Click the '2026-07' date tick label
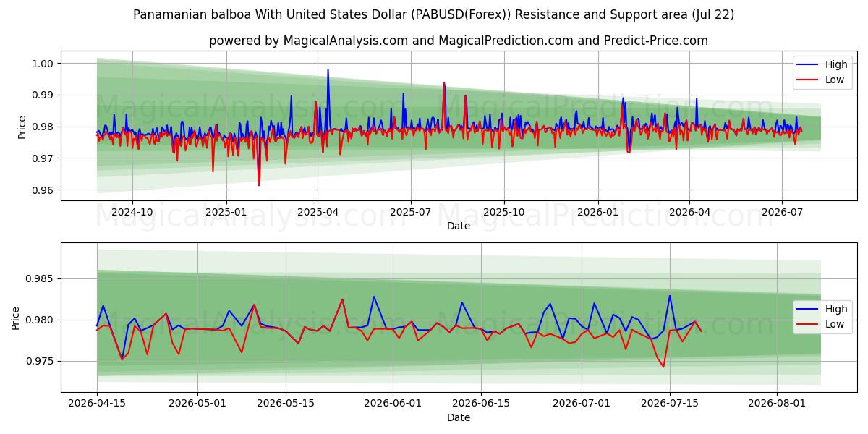This screenshot has height=434, width=868. click(781, 212)
